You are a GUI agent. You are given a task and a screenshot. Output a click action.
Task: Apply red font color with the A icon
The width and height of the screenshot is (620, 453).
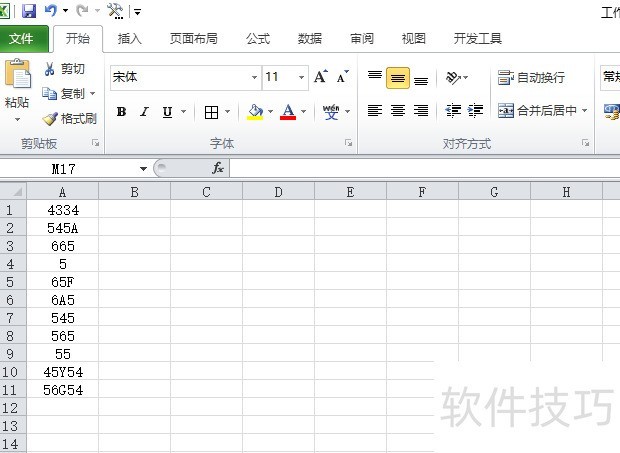click(288, 112)
